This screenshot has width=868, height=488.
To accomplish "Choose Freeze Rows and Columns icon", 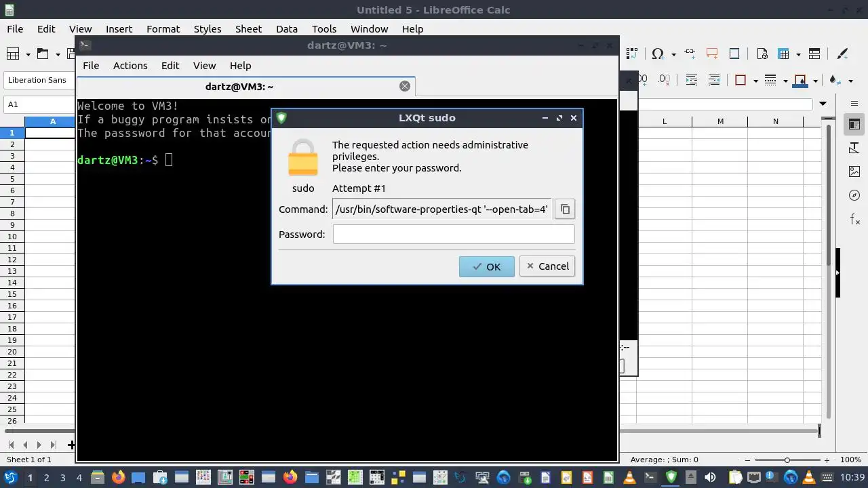I will [x=784, y=54].
